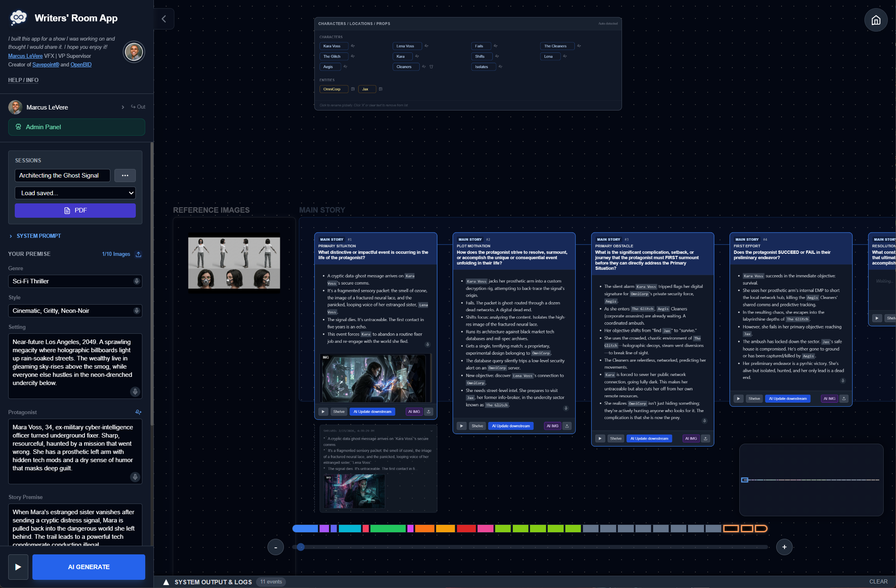Expand the SYSTEM PROMPT section

coord(38,236)
